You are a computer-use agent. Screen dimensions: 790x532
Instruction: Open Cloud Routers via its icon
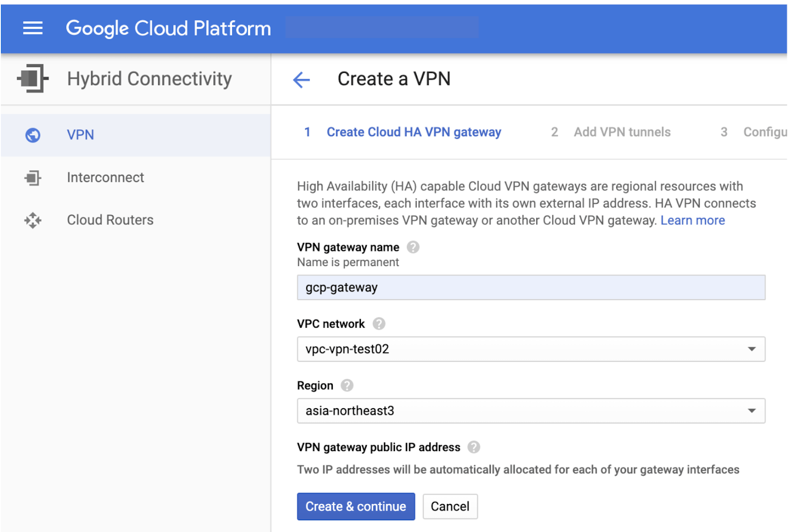32,220
